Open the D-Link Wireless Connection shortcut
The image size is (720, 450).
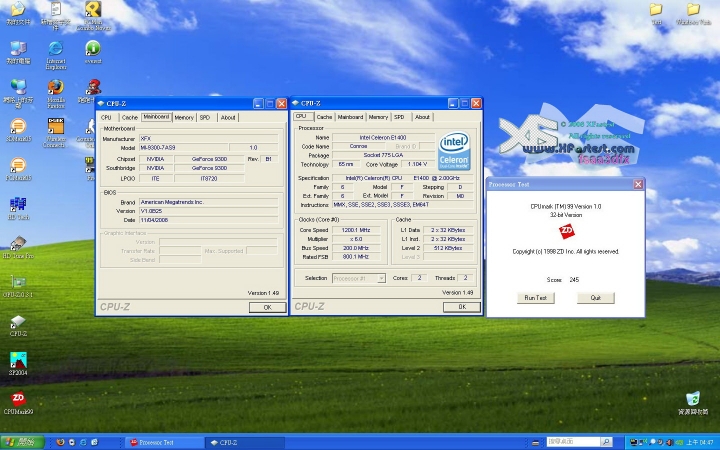(x=56, y=132)
